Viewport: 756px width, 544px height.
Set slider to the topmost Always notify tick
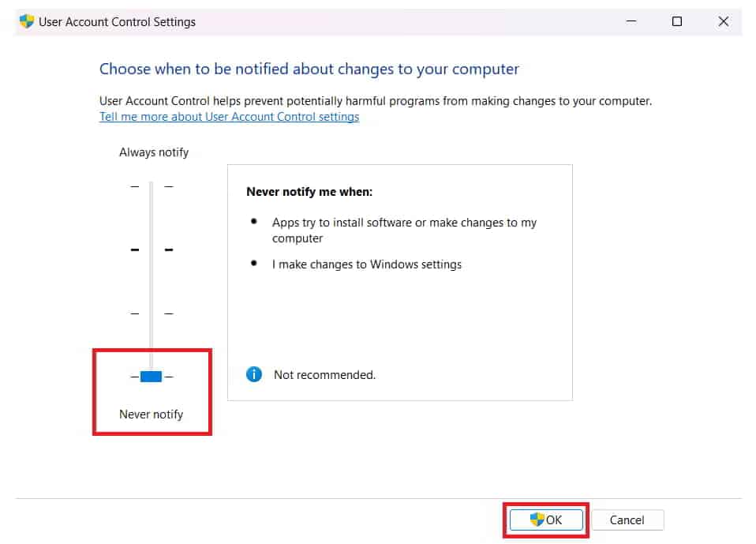coord(151,186)
